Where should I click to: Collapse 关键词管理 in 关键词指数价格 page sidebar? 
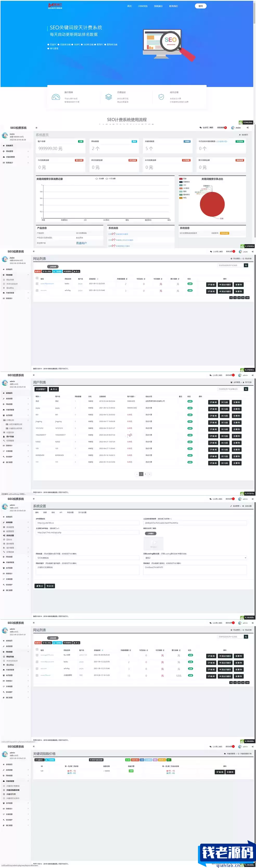(x=16, y=781)
